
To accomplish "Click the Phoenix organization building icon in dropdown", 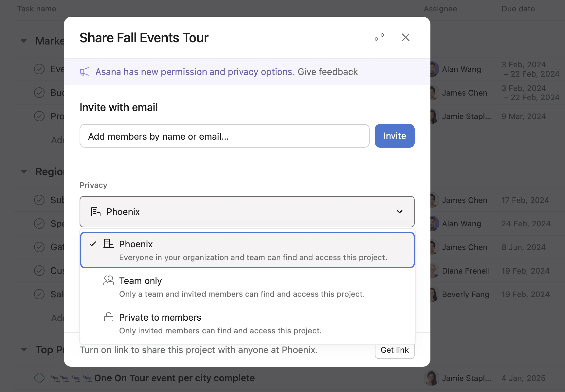I will pos(108,244).
